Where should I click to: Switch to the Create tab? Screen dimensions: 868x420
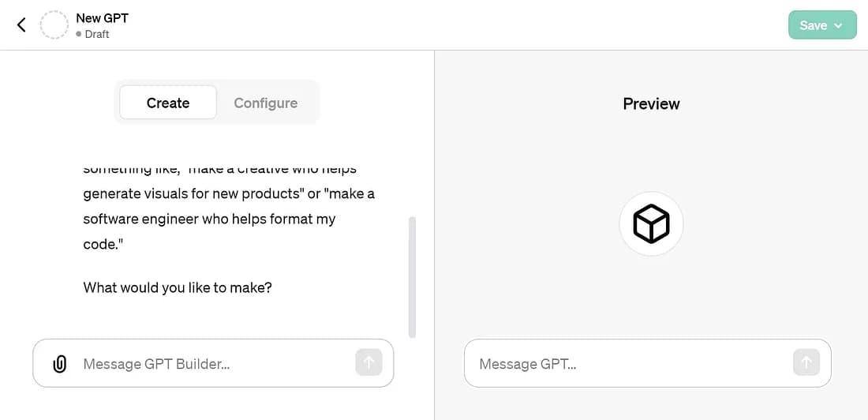point(168,103)
